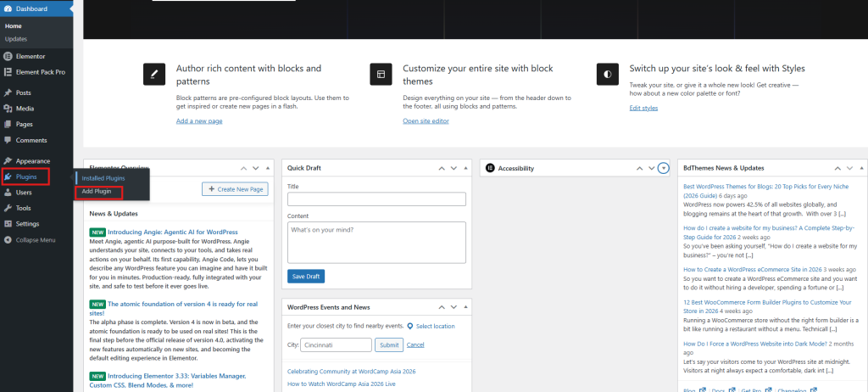Follow the Open site editor link
The image size is (868, 392).
point(426,120)
